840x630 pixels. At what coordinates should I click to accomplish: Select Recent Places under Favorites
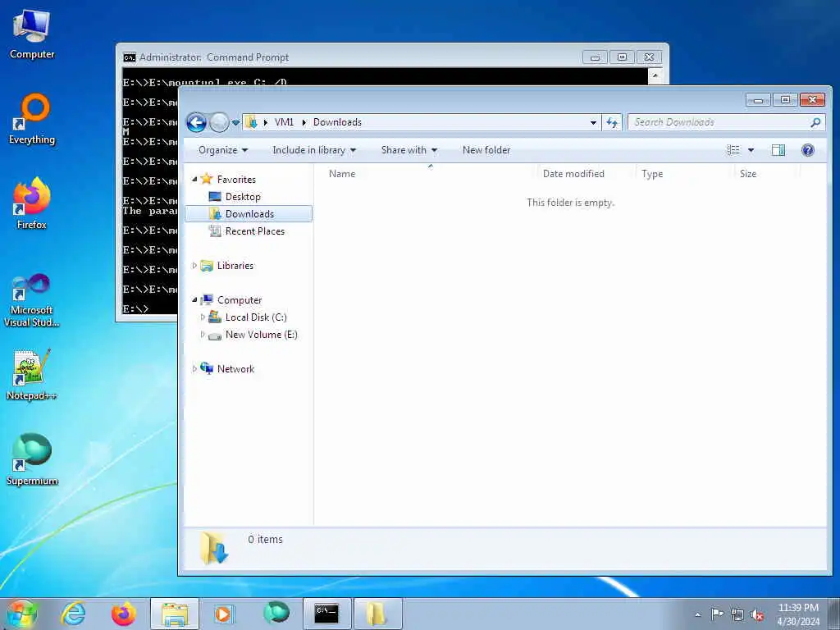(255, 231)
